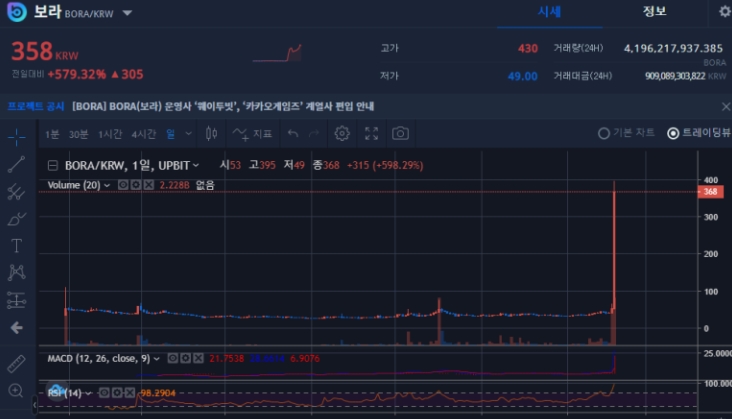Click the +579.32% daily change value

(77, 75)
